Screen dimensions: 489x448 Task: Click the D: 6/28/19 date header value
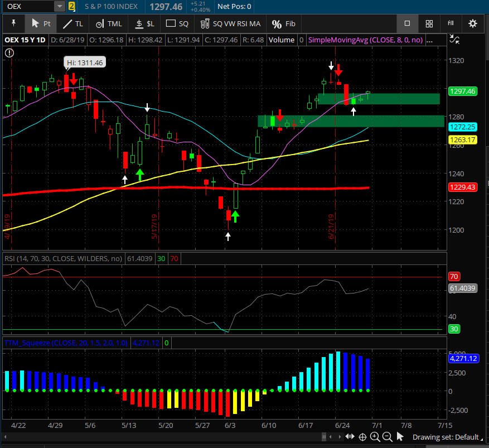coord(67,40)
